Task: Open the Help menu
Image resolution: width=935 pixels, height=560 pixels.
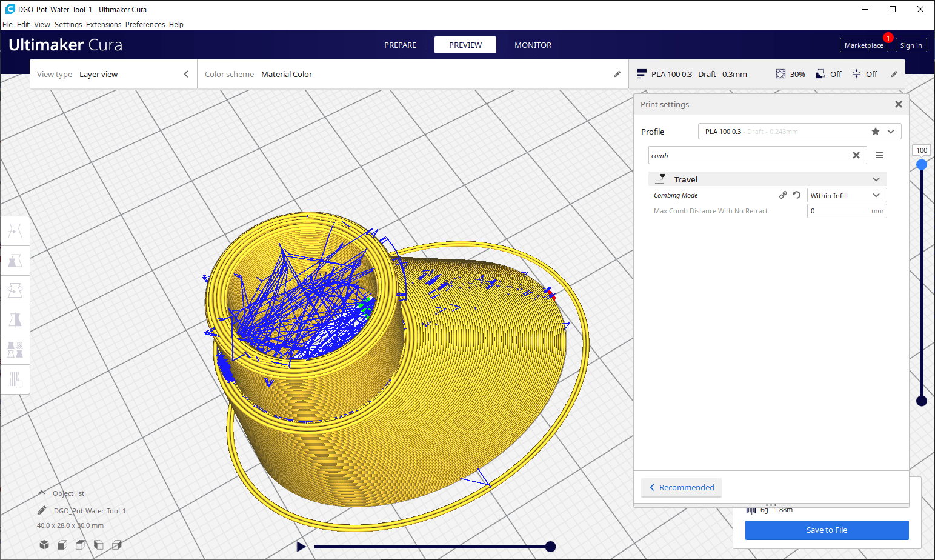Action: (x=176, y=25)
